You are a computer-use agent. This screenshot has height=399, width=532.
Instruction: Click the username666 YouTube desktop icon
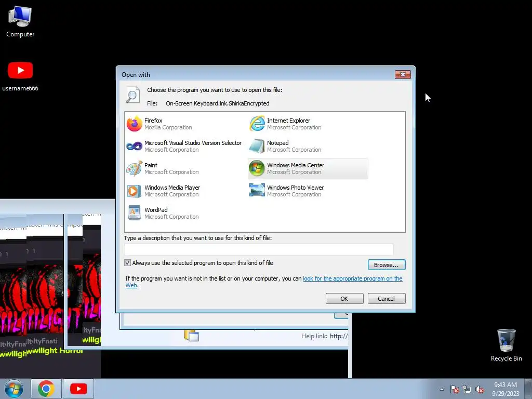click(x=20, y=76)
